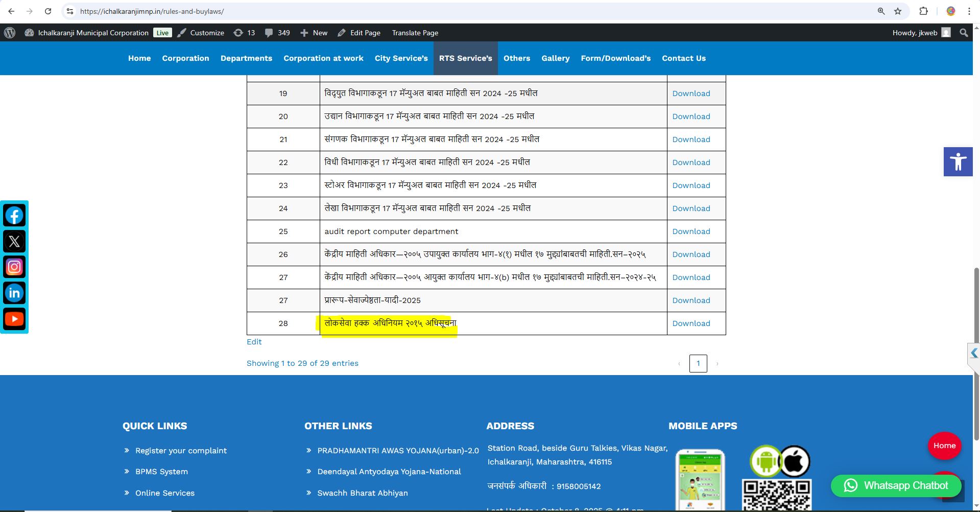The width and height of the screenshot is (980, 512).
Task: Expand the collapsed right side panel arrow
Action: pyautogui.click(x=974, y=353)
